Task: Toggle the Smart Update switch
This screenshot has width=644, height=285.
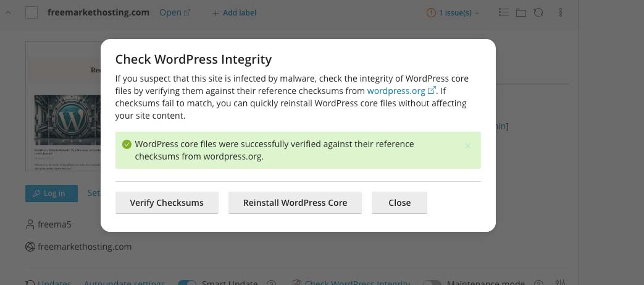Action: point(186,283)
